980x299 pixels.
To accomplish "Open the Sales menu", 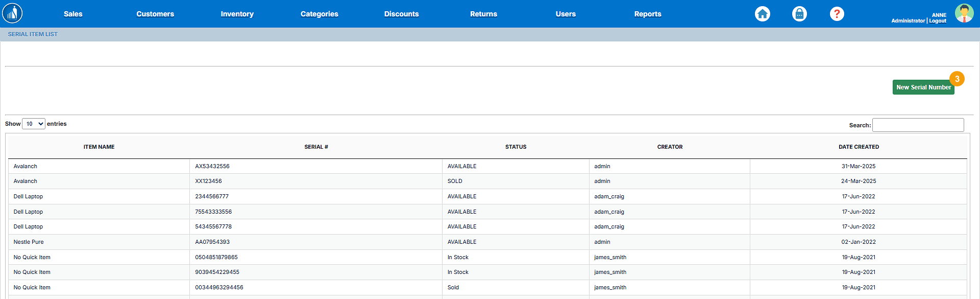I will tap(73, 14).
